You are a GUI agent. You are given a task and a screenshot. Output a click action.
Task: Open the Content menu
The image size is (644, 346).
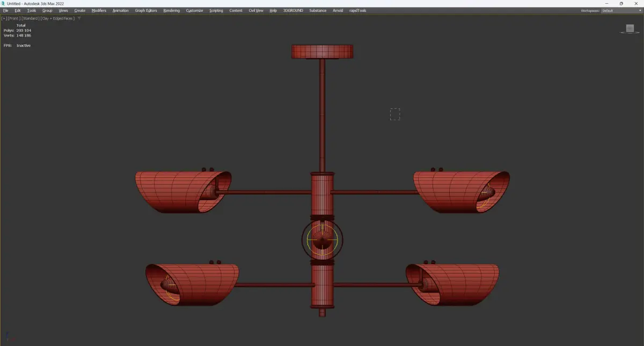(236, 10)
